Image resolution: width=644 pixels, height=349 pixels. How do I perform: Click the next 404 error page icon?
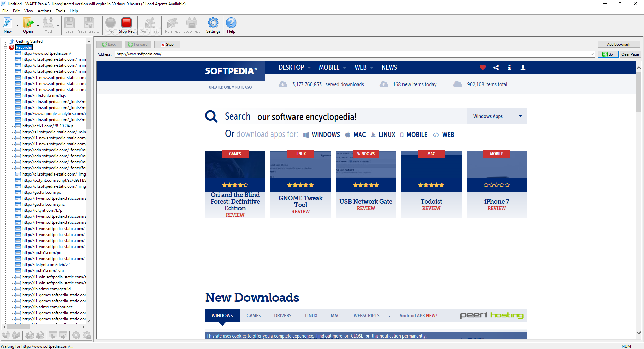(63, 335)
